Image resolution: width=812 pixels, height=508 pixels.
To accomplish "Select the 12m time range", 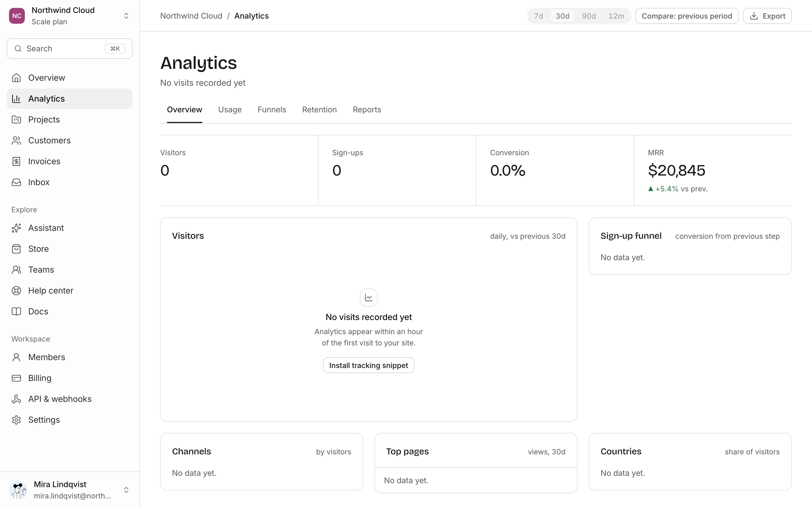I will click(616, 16).
